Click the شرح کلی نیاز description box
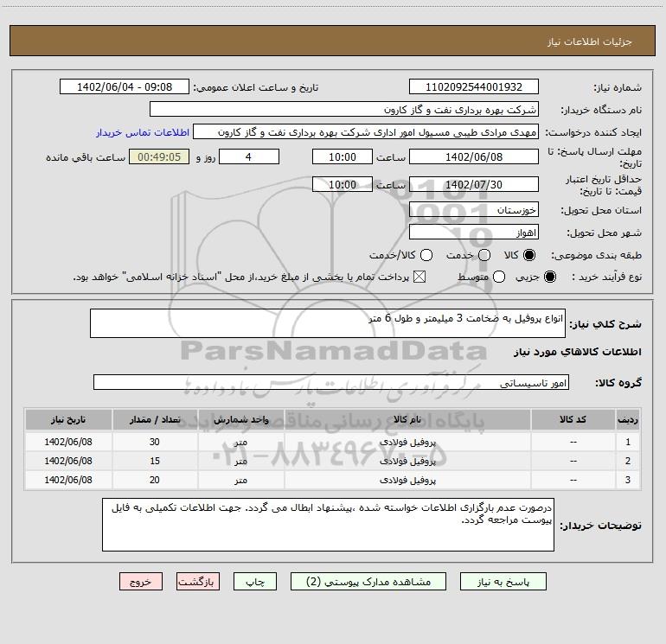The width and height of the screenshot is (666, 644). pyautogui.click(x=328, y=323)
